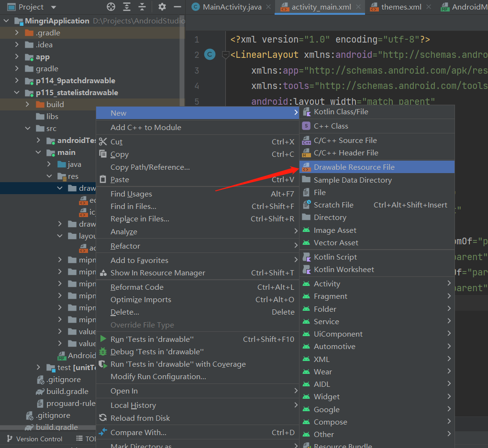The height and width of the screenshot is (448, 488).
Task: Hide the Project panel with minus icon
Action: [x=177, y=7]
